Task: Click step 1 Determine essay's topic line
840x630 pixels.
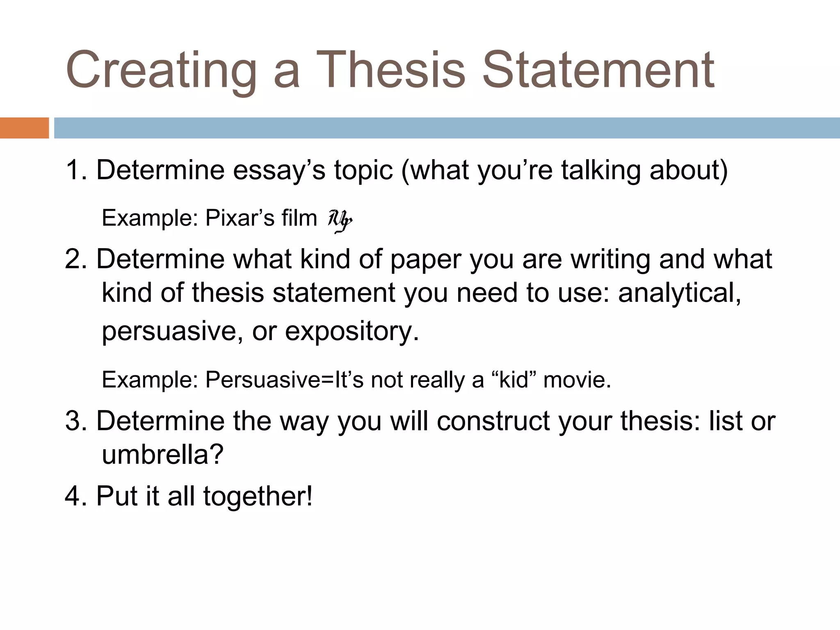Action: point(397,171)
